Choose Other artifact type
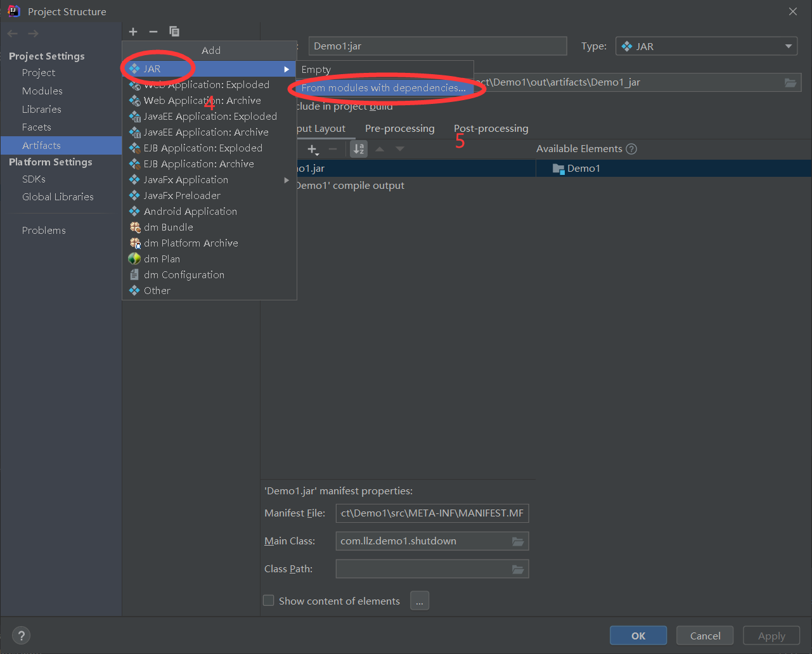This screenshot has width=812, height=654. (209, 290)
